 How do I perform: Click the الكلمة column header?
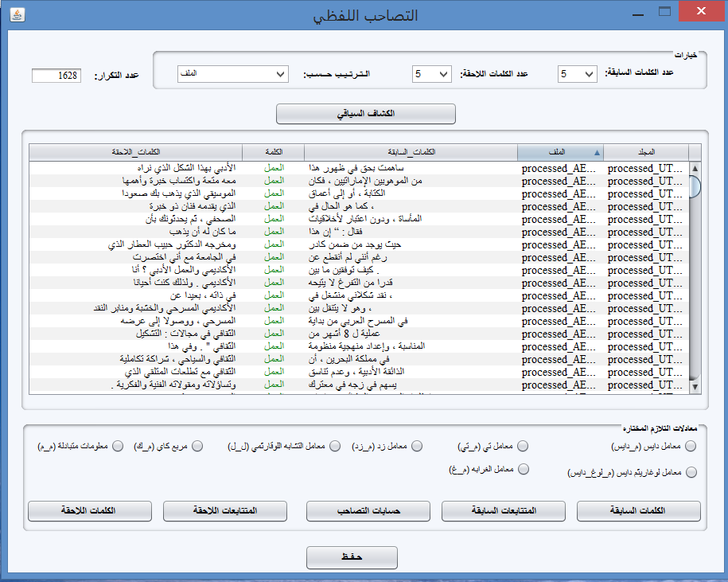pyautogui.click(x=274, y=152)
